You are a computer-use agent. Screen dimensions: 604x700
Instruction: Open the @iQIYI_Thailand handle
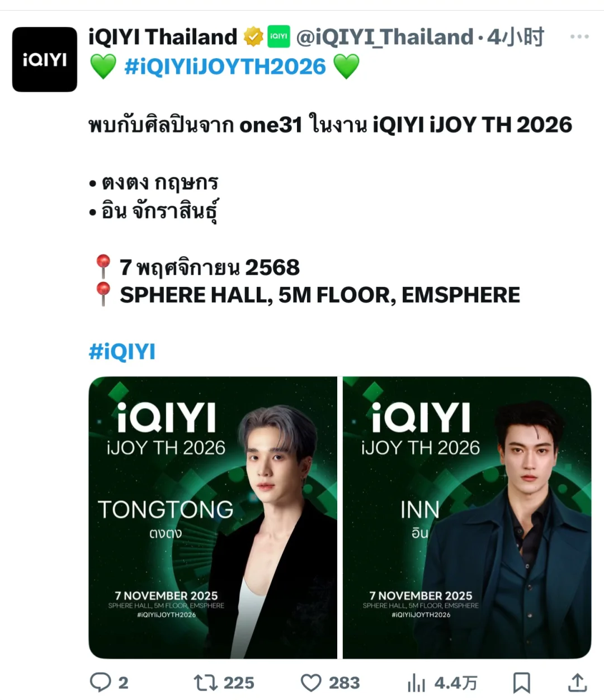pos(385,37)
